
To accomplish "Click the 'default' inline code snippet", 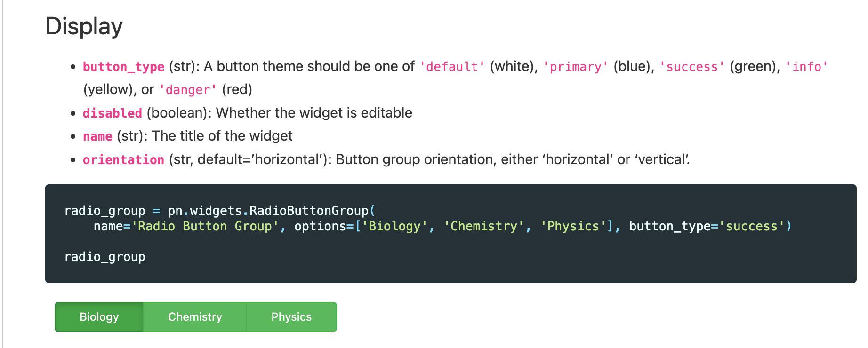I will (x=452, y=67).
